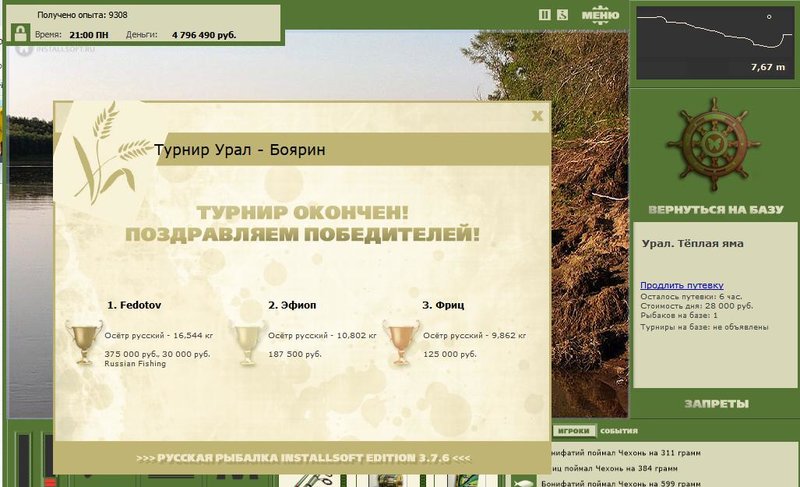Click 'Турниры на базе: не объявлены' line

coord(704,327)
